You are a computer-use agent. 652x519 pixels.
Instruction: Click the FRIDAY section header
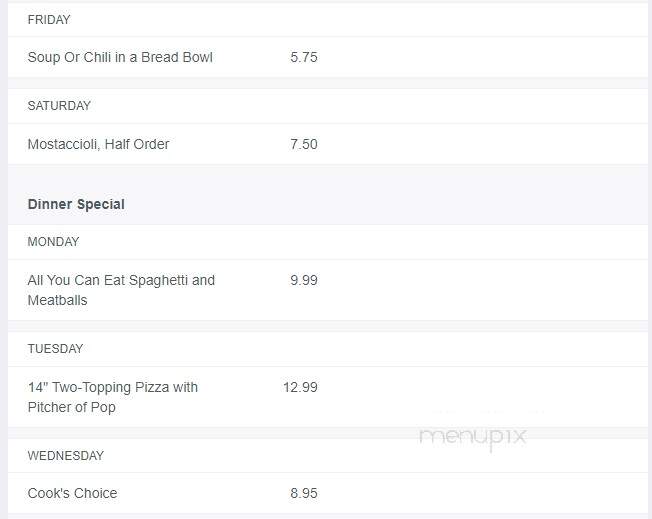click(x=49, y=20)
